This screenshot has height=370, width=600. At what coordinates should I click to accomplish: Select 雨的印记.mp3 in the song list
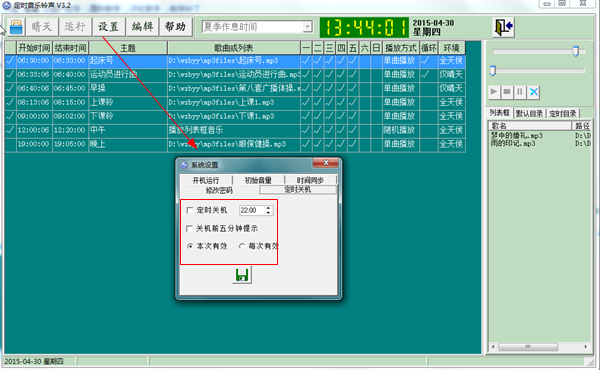[x=513, y=143]
